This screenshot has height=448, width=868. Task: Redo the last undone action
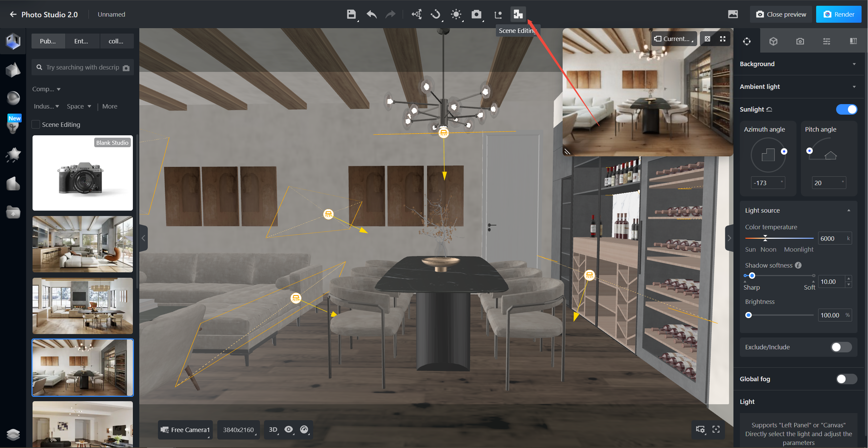point(390,14)
